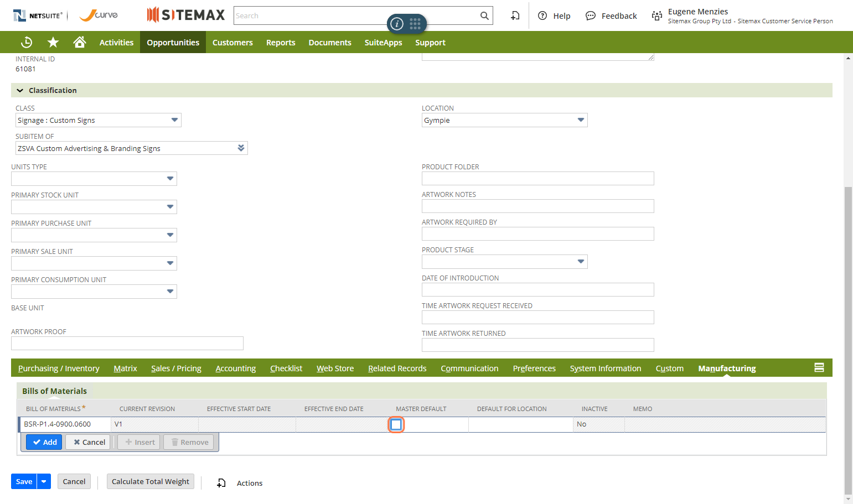Viewport: 853px width, 504px height.
Task: Open the create new icon beside search
Action: pyautogui.click(x=515, y=15)
